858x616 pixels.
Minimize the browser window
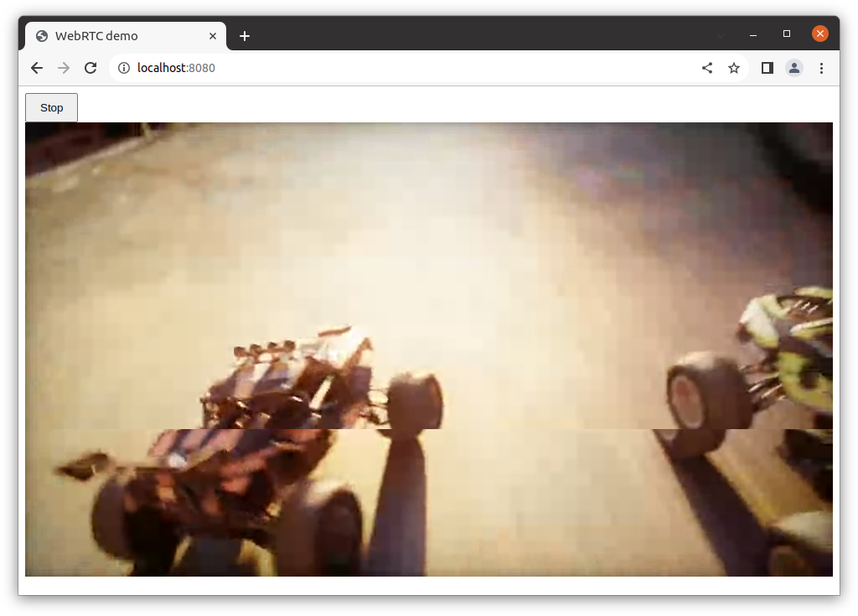point(753,35)
